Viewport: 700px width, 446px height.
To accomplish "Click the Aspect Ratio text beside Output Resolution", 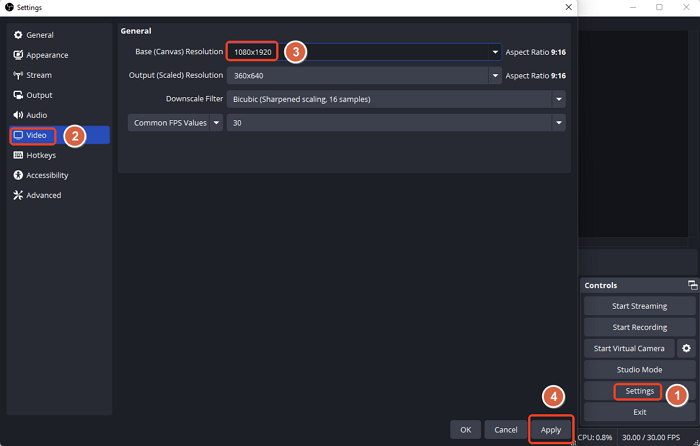I will pyautogui.click(x=535, y=76).
